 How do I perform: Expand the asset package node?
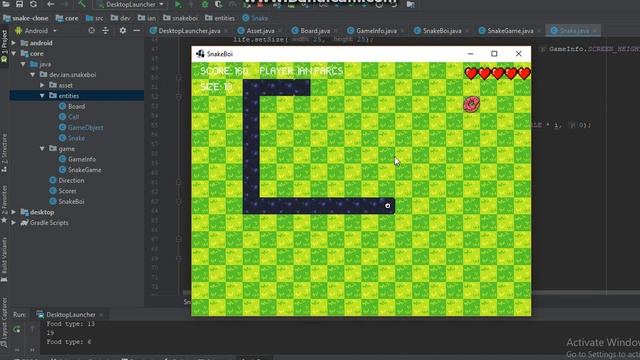[42, 85]
